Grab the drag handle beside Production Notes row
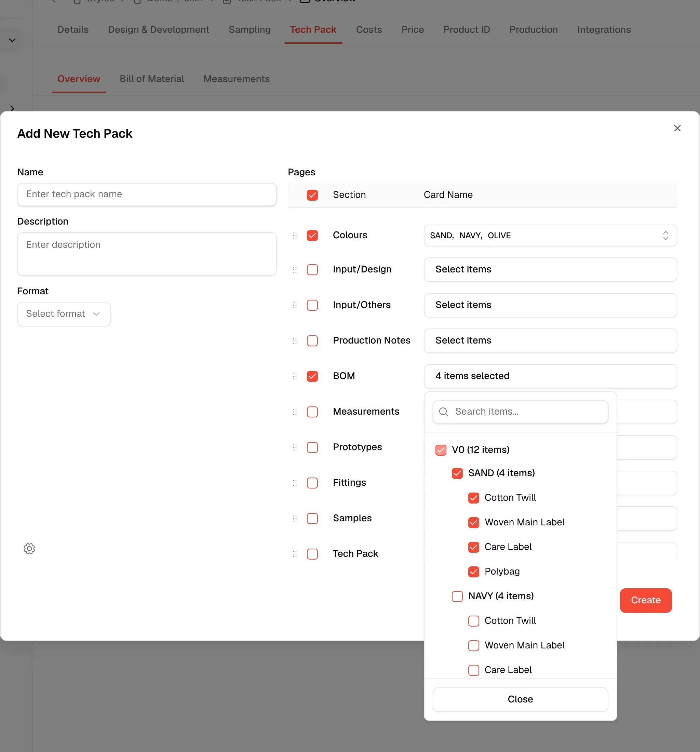This screenshot has width=700, height=752. pos(295,341)
